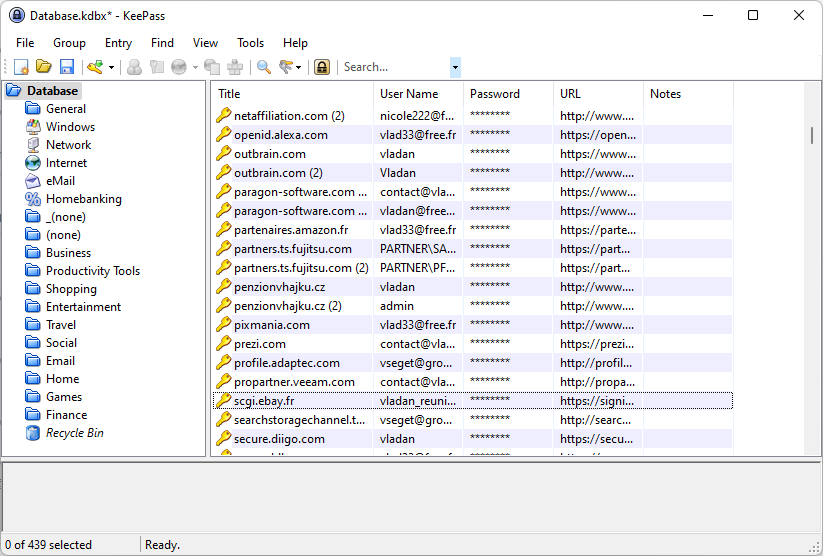Save the database with the floppy icon

(67, 67)
